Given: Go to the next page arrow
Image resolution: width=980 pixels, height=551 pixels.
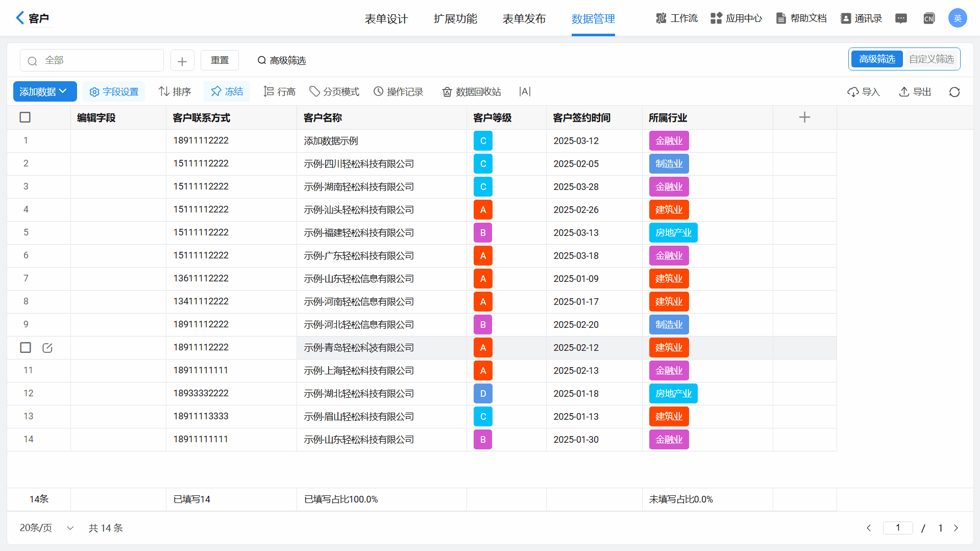Looking at the screenshot, I should [x=956, y=528].
